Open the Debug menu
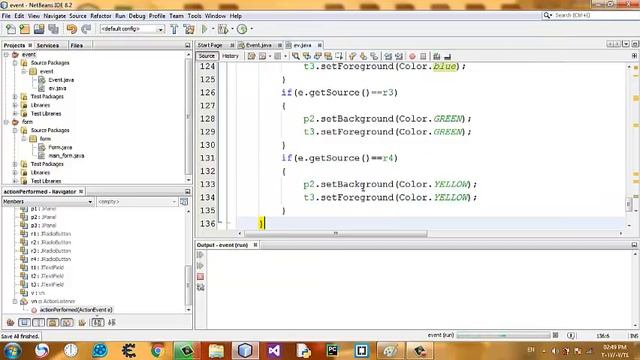The width and height of the screenshot is (640, 360). 137,16
